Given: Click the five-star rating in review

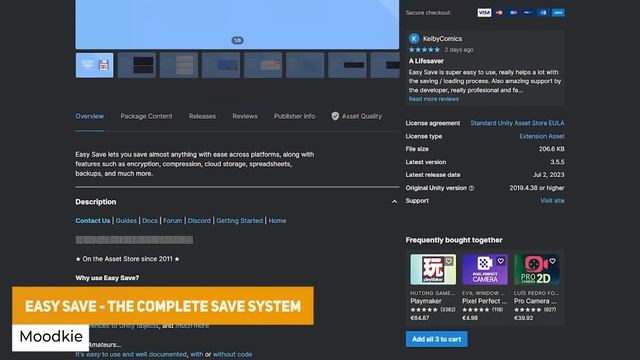Looking at the screenshot, I should (424, 50).
